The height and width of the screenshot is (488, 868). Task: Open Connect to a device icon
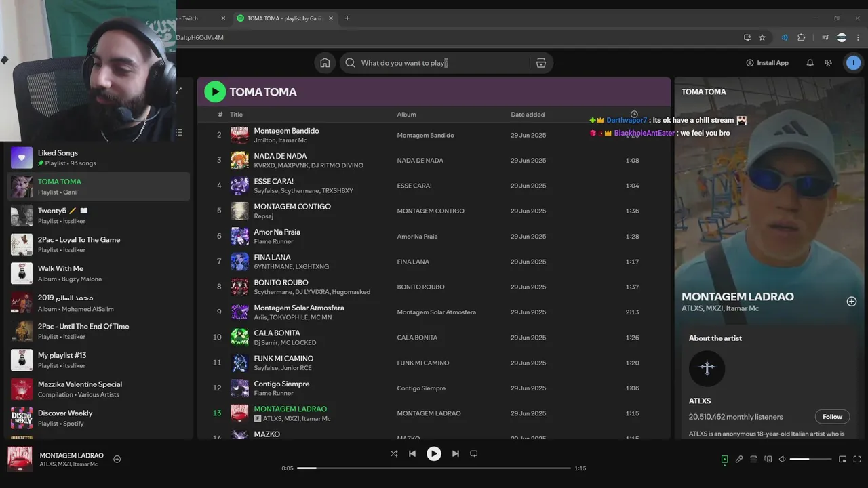(x=768, y=459)
